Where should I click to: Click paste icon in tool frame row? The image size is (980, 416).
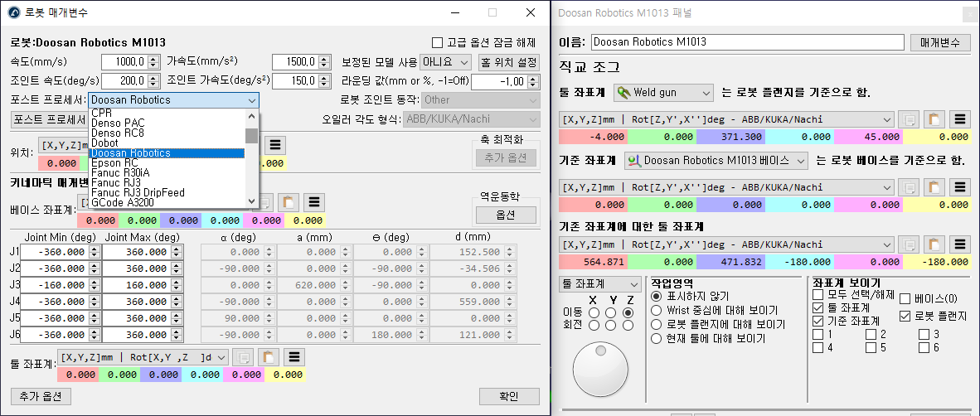[x=934, y=119]
